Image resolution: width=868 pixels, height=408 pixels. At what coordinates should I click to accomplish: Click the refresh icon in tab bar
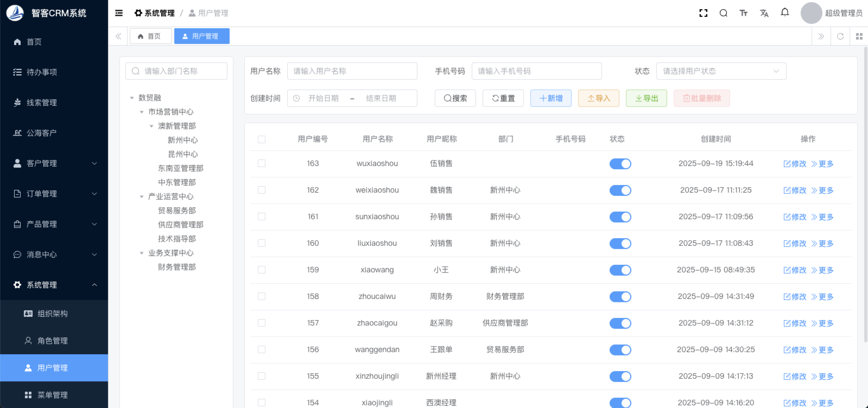(x=840, y=36)
